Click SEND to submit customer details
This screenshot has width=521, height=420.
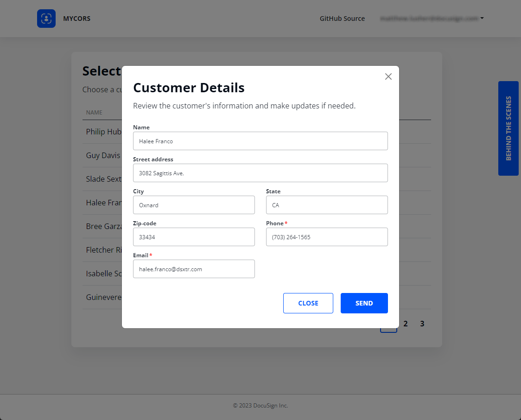364,303
